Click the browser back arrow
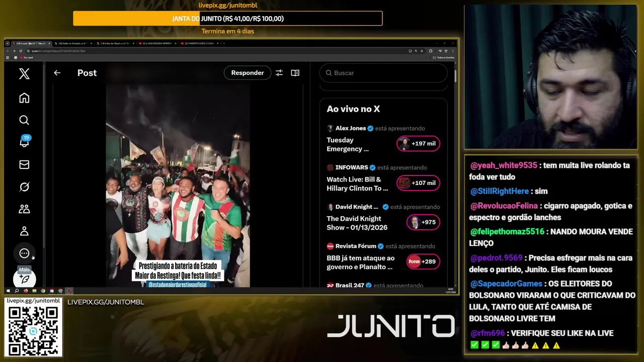This screenshot has width=644, height=362. [x=8, y=51]
